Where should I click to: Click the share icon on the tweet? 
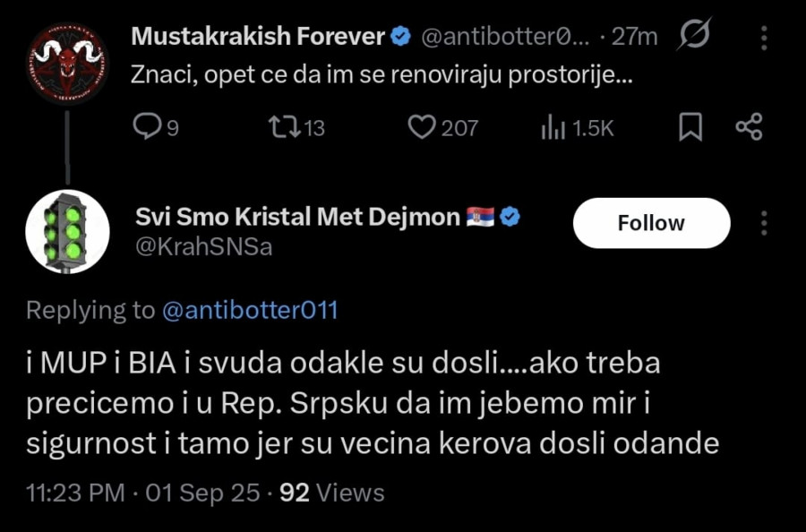[x=748, y=128]
